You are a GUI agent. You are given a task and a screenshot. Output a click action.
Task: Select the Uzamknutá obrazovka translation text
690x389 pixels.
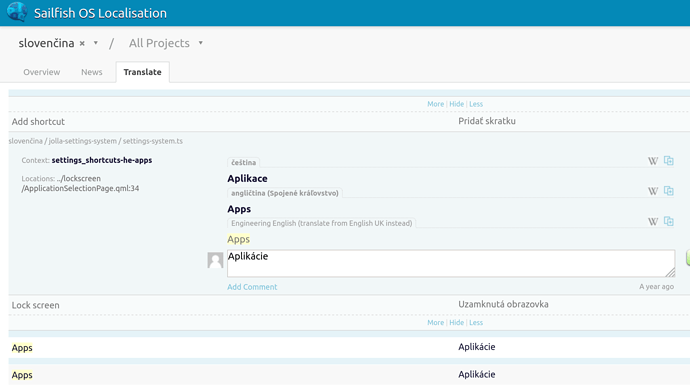[503, 304]
